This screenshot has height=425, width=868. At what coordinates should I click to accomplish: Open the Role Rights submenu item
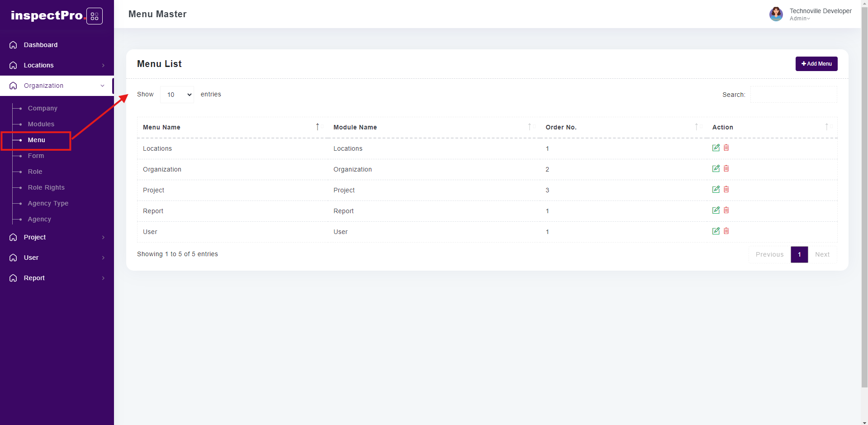[x=46, y=187]
